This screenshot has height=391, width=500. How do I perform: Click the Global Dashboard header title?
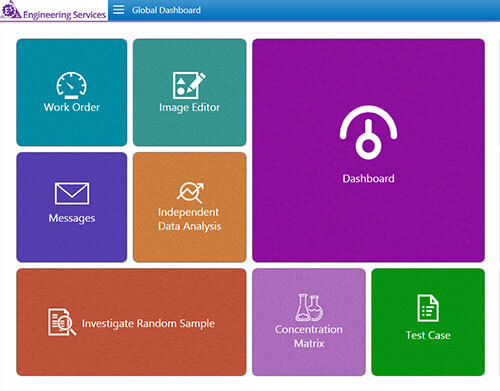(x=166, y=10)
